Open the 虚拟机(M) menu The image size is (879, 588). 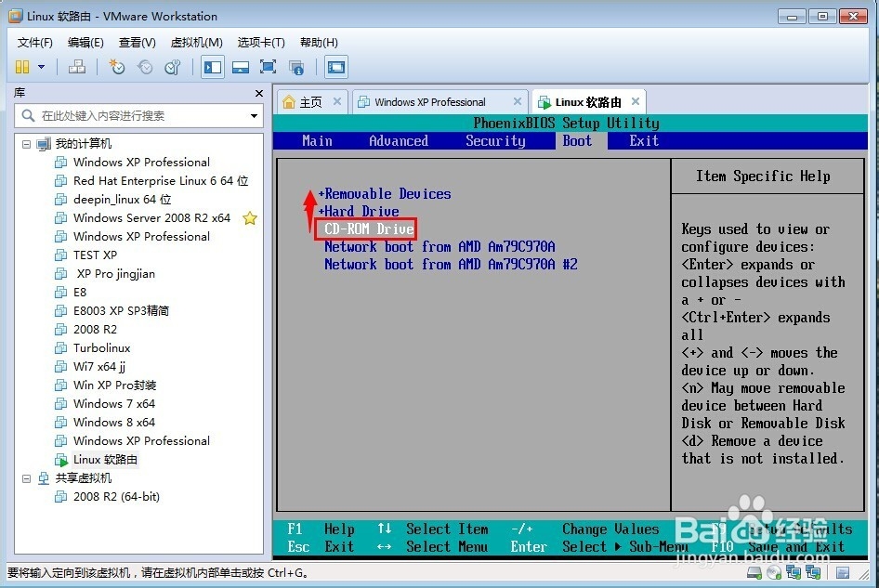196,43
